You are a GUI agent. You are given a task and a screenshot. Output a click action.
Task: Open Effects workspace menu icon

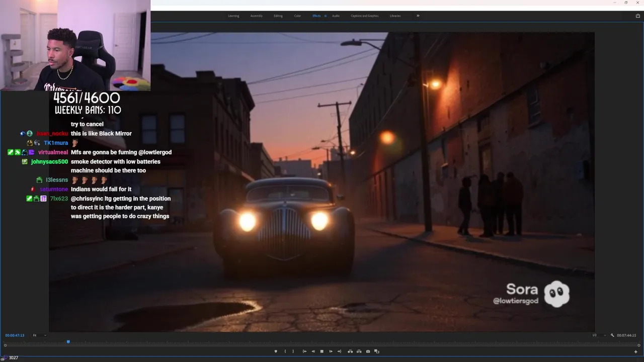[x=325, y=16]
